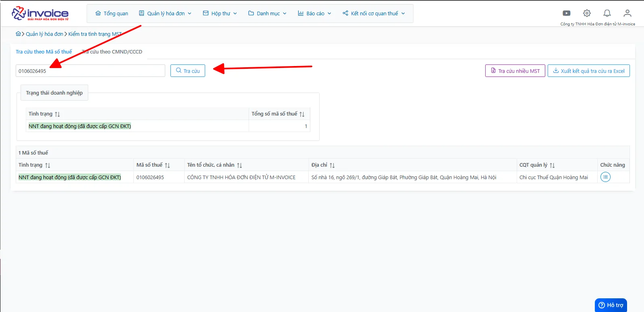
Task: Open the video tutorial (YouTube) icon
Action: pos(567,13)
